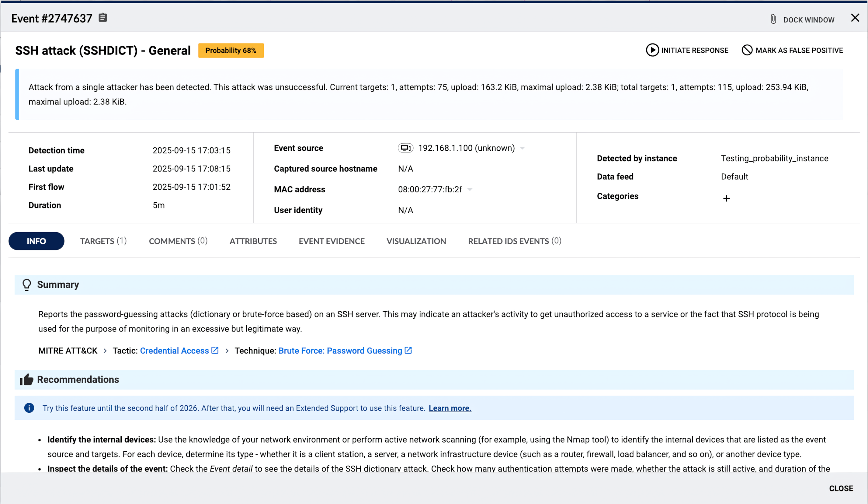The width and height of the screenshot is (868, 504).
Task: Copy event ID with clipboard icon
Action: 102,18
